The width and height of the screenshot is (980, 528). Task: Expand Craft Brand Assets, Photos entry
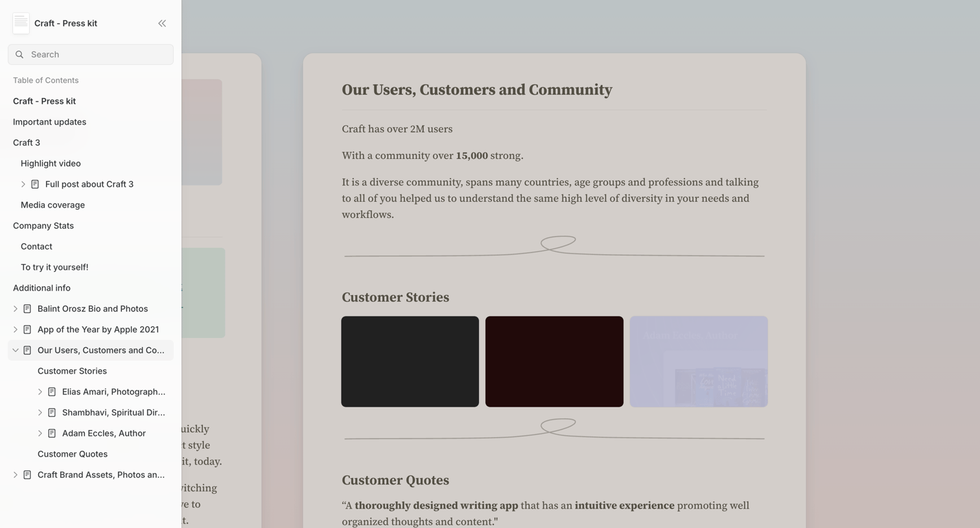coord(16,475)
